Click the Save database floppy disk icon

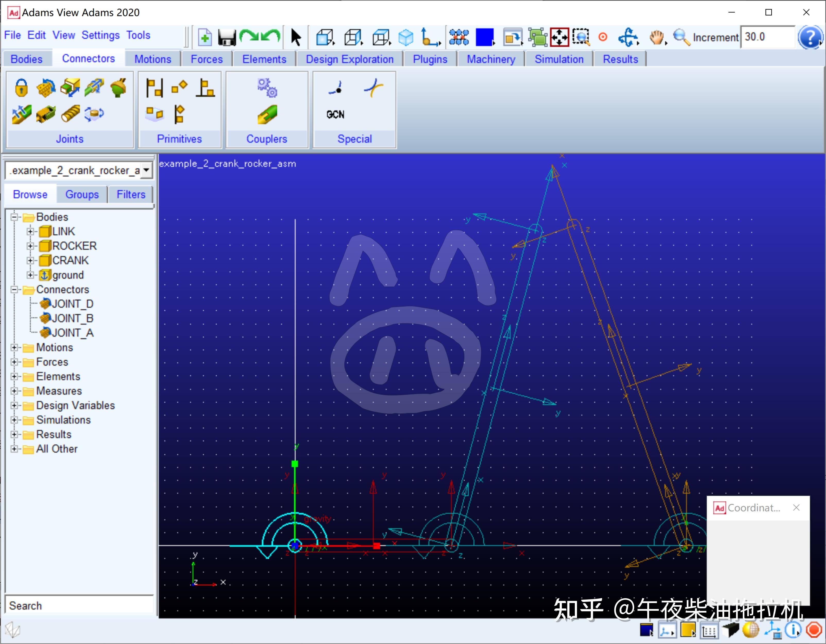(227, 37)
